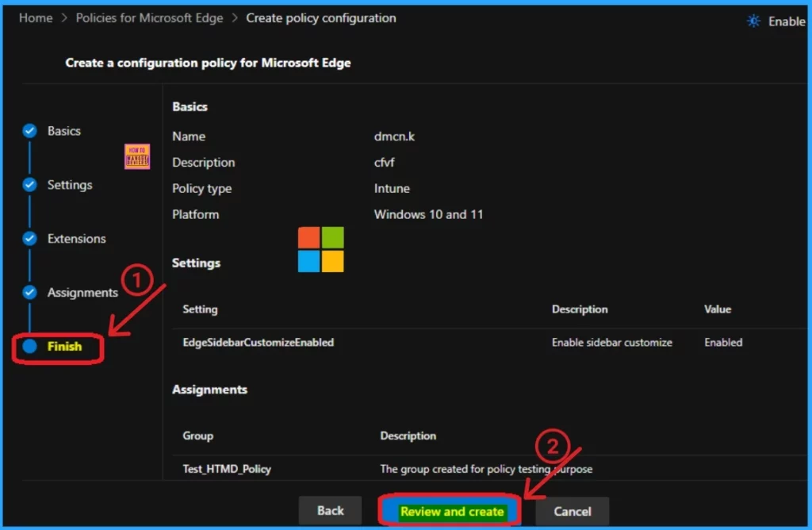Select the Test_HTMD_Policy group row
Screen dimensions: 812x530
489,469
